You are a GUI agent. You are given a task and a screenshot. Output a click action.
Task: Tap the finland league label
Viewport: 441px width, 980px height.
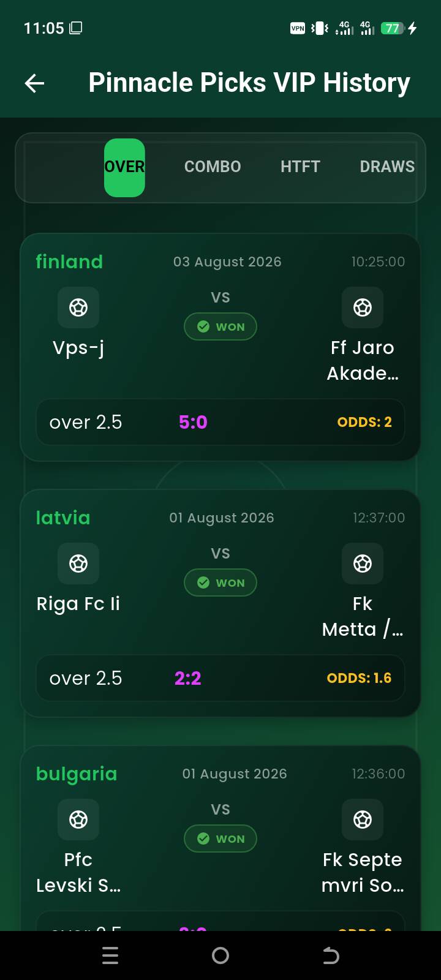point(69,262)
